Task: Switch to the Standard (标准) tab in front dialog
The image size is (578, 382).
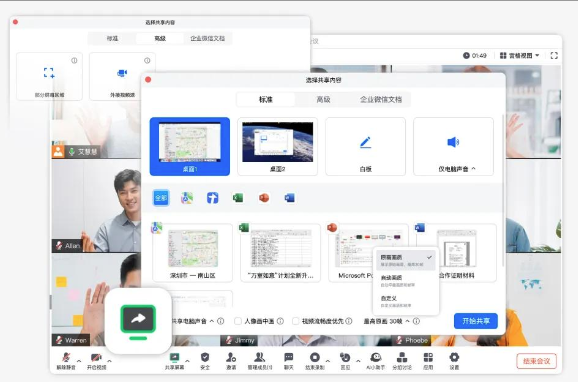Action: click(266, 99)
